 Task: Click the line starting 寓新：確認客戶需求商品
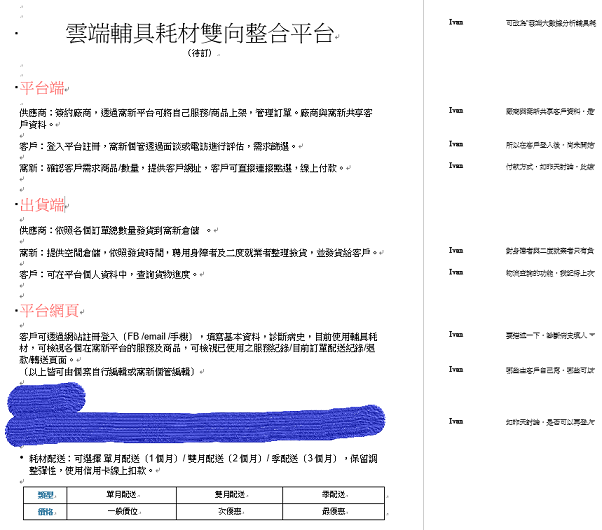point(182,168)
